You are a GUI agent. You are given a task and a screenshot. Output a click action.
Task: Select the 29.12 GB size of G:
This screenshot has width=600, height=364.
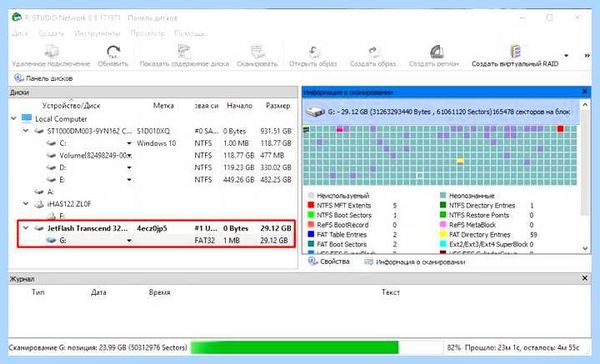(274, 240)
